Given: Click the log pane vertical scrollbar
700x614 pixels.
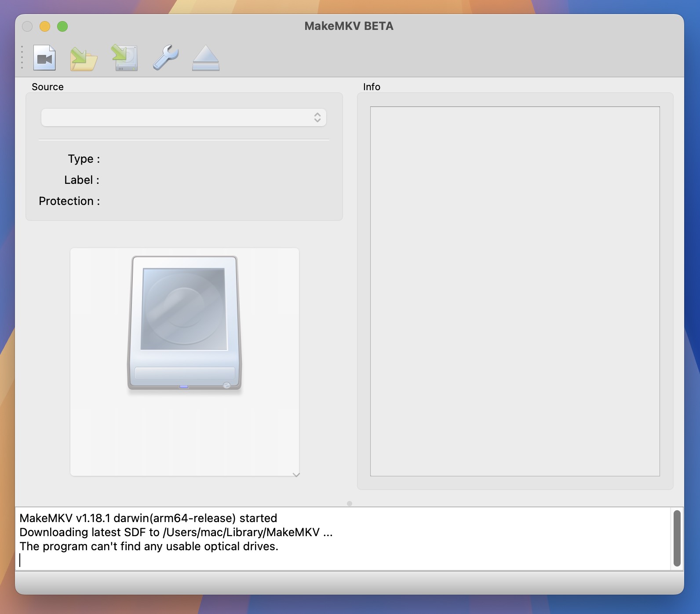Looking at the screenshot, I should click(677, 538).
